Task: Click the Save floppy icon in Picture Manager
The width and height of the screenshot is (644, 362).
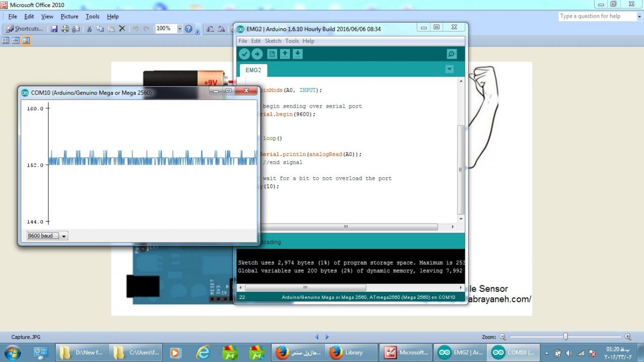Action: point(54,29)
